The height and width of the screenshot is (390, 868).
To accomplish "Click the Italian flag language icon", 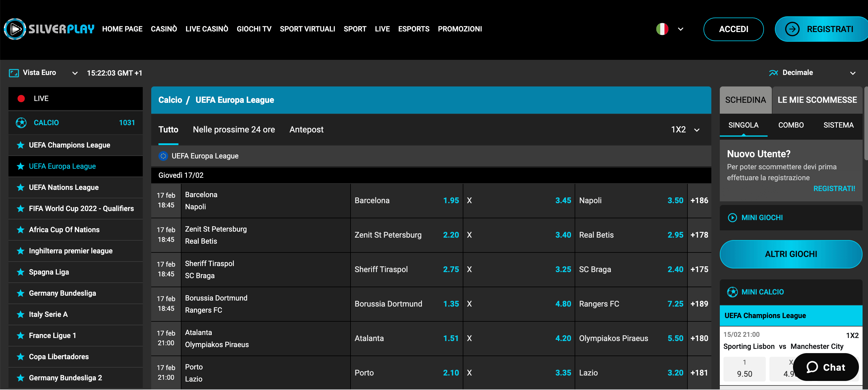I will 662,29.
